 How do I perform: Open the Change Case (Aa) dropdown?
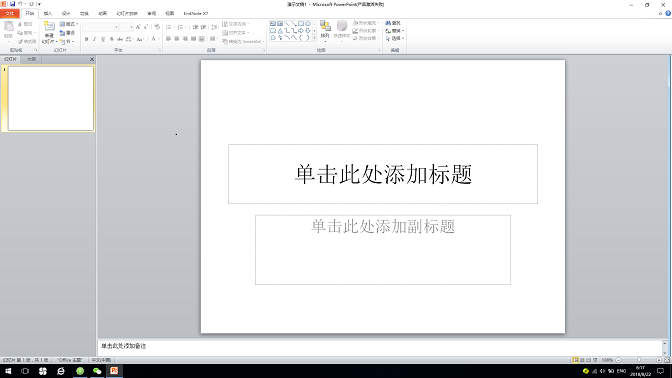pyautogui.click(x=140, y=39)
